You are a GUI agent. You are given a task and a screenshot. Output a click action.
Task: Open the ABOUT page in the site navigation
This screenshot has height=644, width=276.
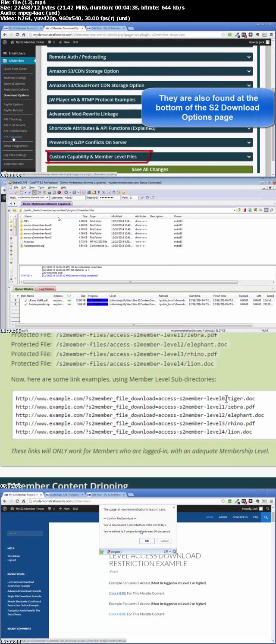click(223, 517)
